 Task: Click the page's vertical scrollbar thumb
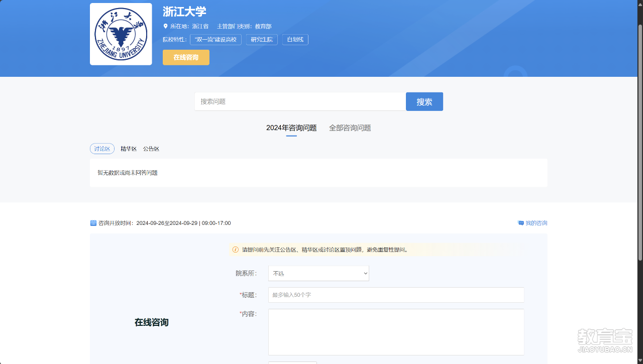[640, 142]
